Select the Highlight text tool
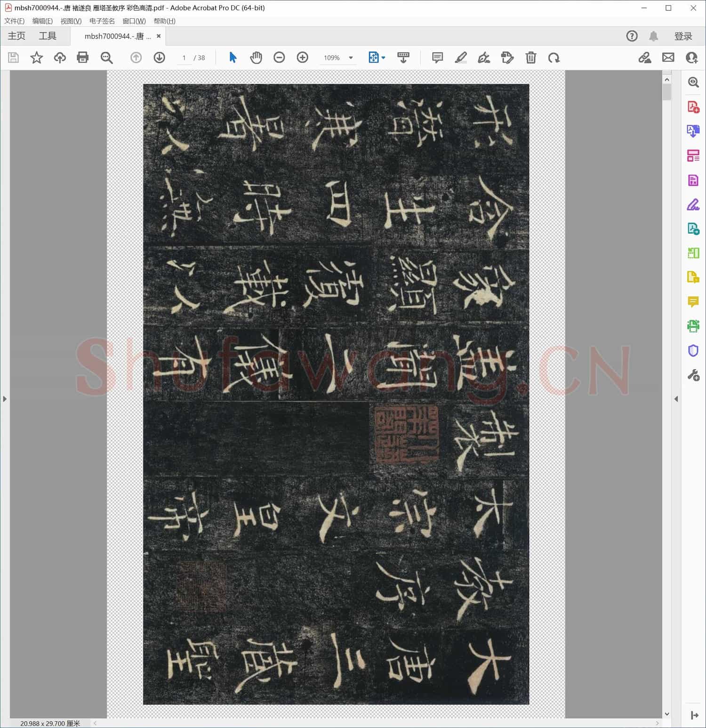Viewport: 706px width, 728px height. point(461,57)
